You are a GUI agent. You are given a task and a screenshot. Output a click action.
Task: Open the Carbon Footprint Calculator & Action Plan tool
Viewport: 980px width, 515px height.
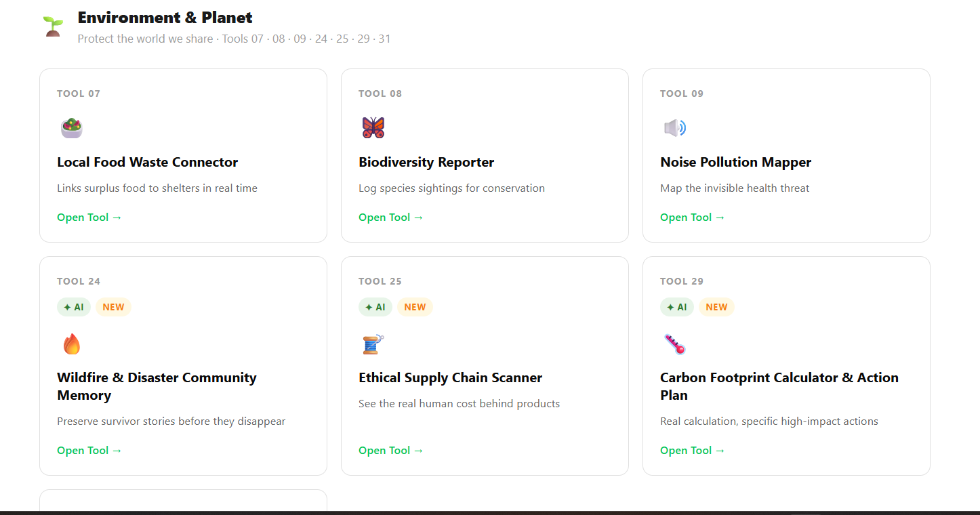click(692, 450)
